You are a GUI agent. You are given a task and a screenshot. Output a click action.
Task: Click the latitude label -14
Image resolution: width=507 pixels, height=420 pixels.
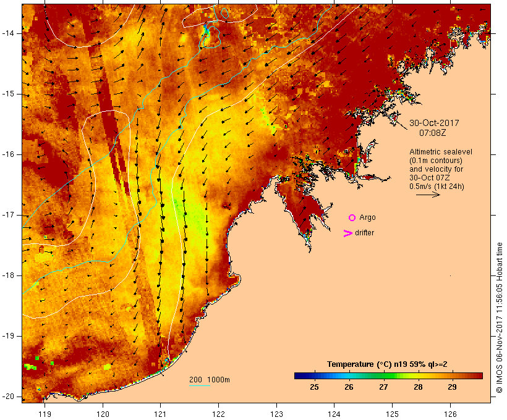click(x=8, y=33)
